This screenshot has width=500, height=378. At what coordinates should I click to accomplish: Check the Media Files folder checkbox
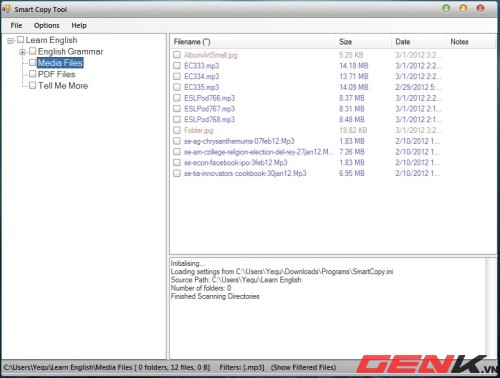coord(32,63)
